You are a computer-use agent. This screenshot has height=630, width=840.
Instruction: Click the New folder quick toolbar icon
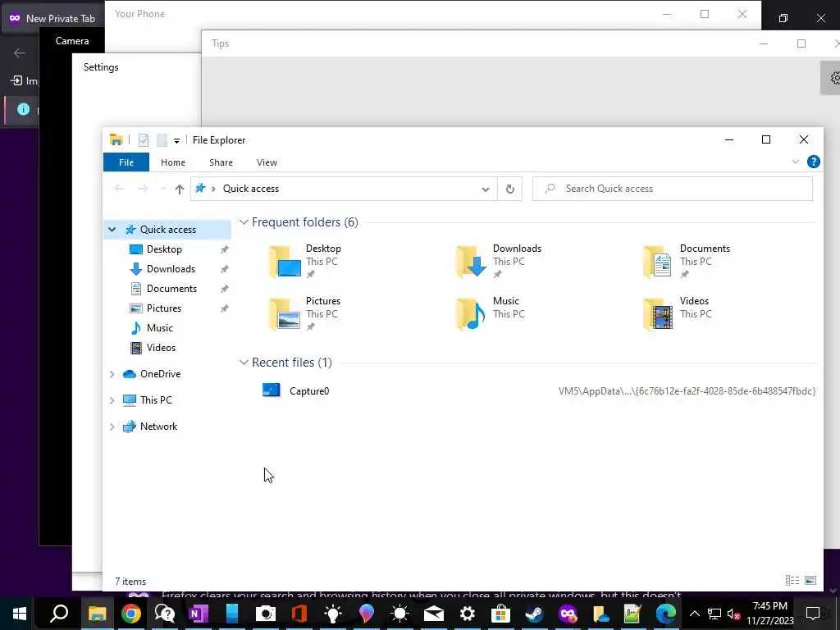pos(162,140)
